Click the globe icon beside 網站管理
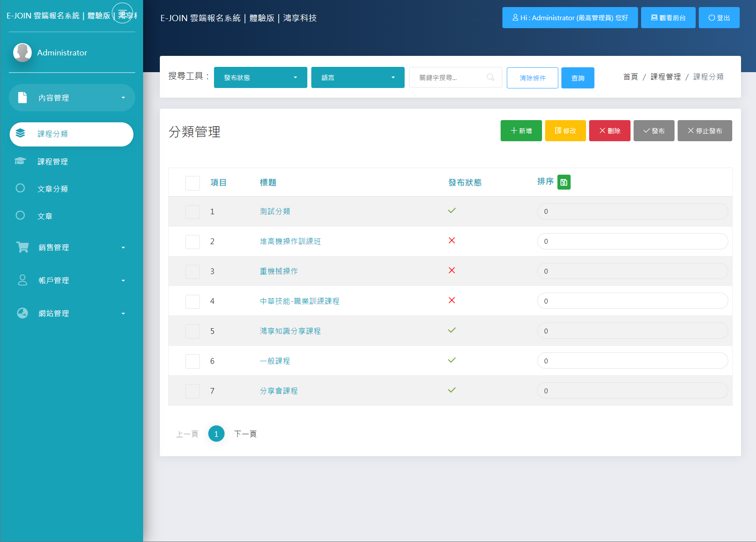756x542 pixels. [x=22, y=313]
